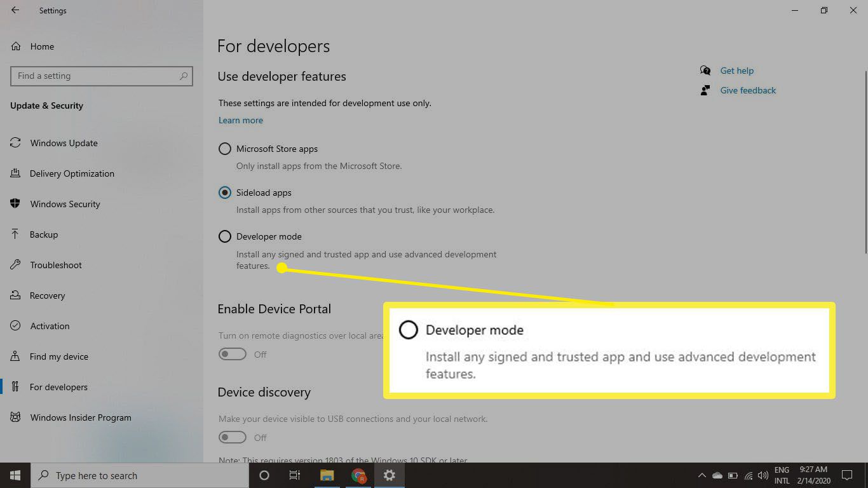This screenshot has width=868, height=488.
Task: Click the Learn more link
Action: [x=241, y=120]
